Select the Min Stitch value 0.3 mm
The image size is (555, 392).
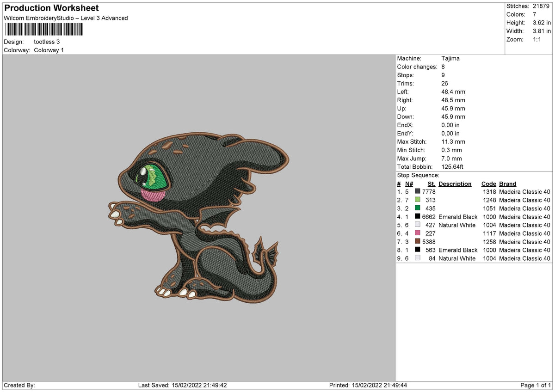click(x=452, y=150)
